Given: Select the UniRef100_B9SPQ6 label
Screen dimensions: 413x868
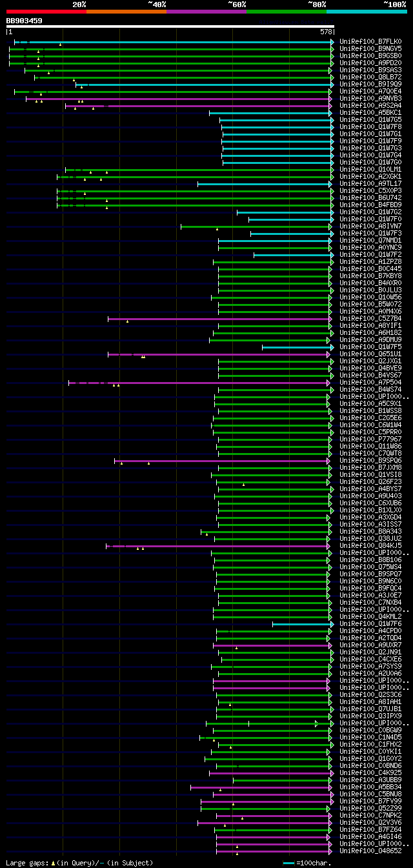Looking at the screenshot, I should coord(370,461).
